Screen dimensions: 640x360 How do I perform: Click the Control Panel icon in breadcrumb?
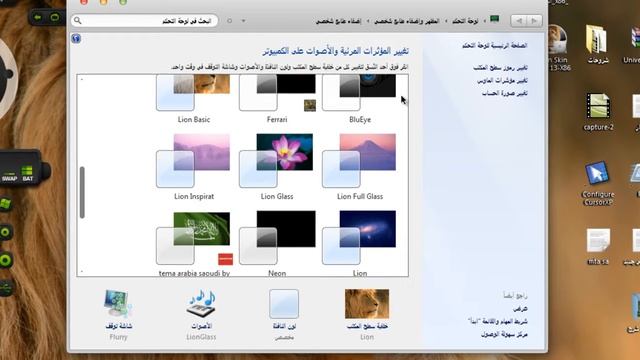click(x=495, y=19)
